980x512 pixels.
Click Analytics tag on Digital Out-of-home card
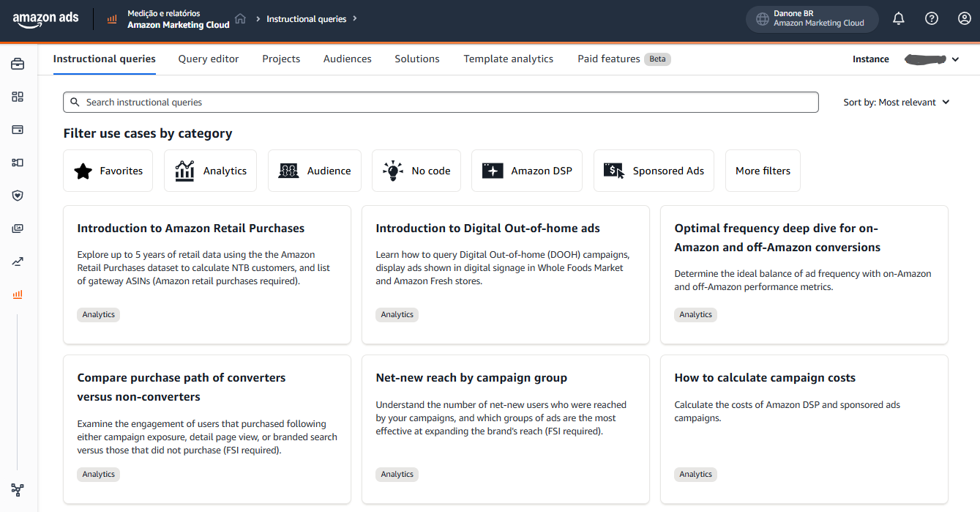397,315
